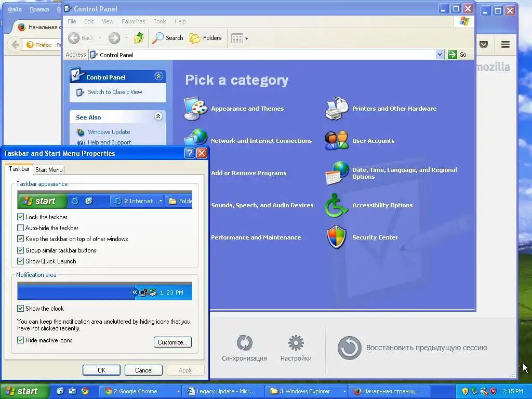Open Printers and Other Hardware icon

337,109
